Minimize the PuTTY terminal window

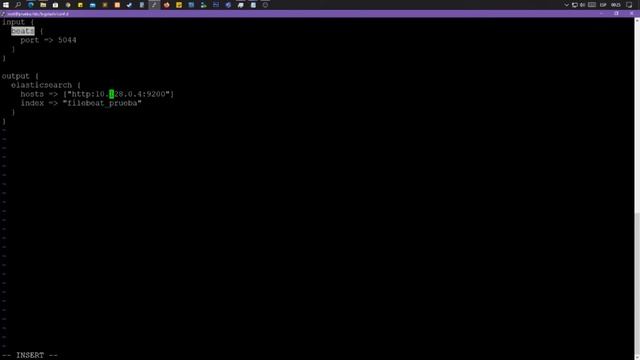pyautogui.click(x=601, y=13)
